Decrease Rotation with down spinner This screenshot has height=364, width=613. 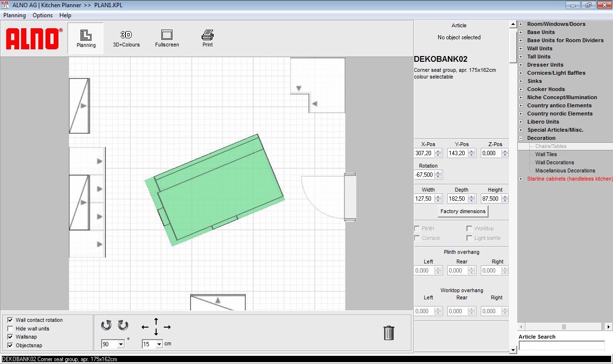(x=438, y=177)
